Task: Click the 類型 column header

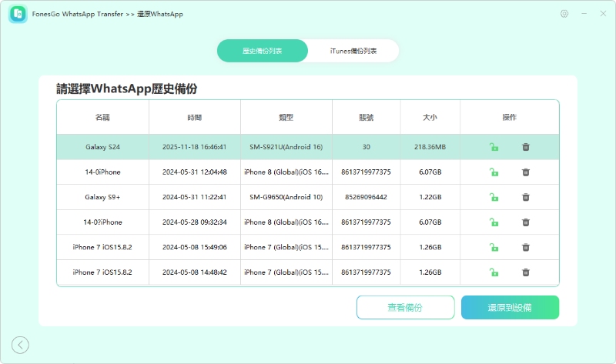Action: pos(286,117)
